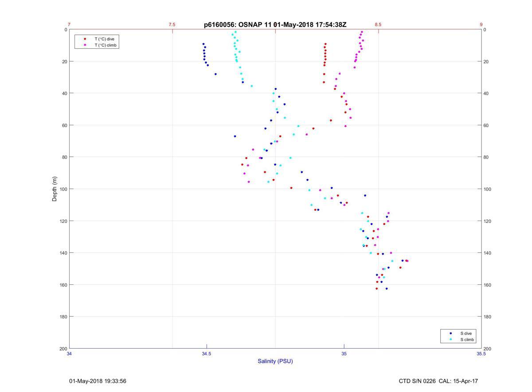
Task: Pick the red dot marker in the temperature legend
Action: pos(85,39)
